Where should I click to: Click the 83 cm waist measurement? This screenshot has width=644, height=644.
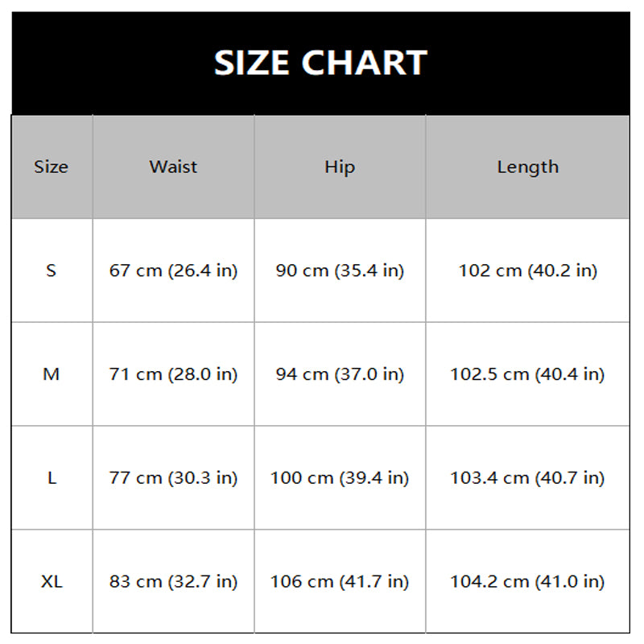(173, 581)
